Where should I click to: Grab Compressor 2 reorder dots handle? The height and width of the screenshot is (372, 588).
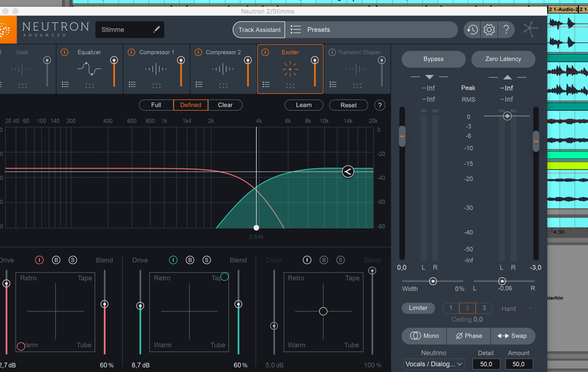(x=223, y=86)
